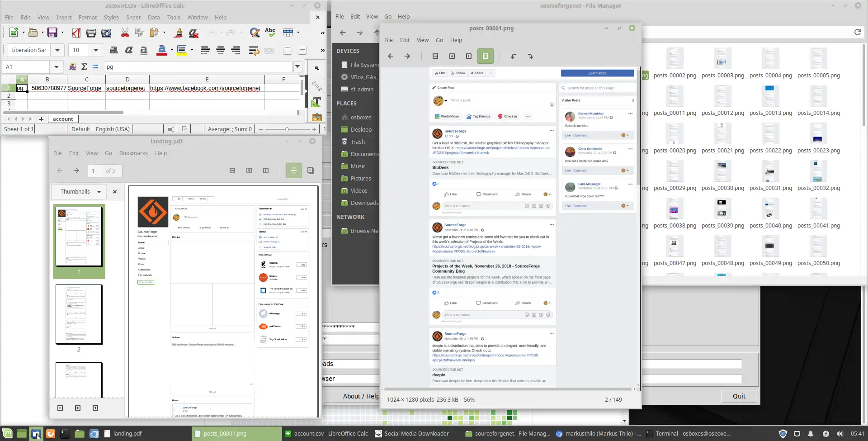Open the Gallery deck in Calc sidebar
The width and height of the screenshot is (868, 441).
click(316, 117)
